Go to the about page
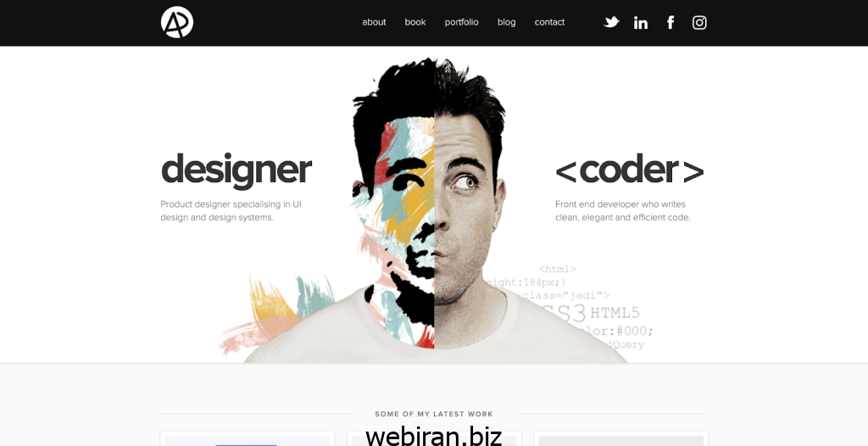 click(x=374, y=22)
